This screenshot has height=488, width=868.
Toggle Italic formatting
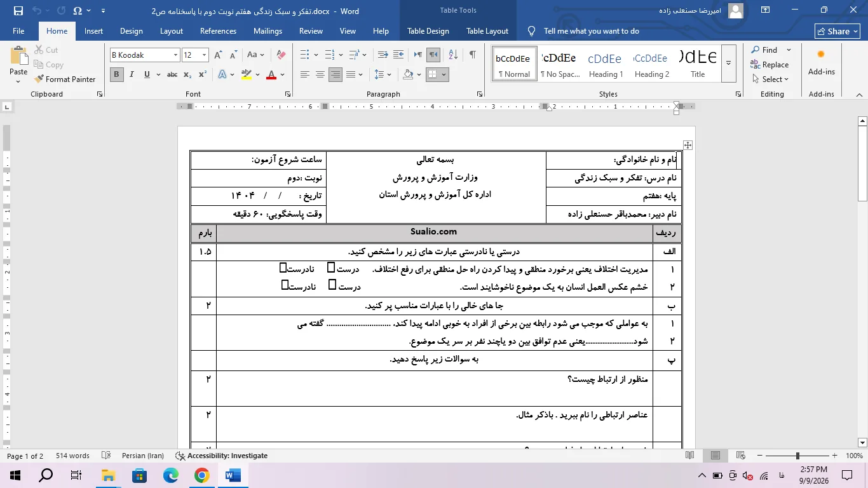pyautogui.click(x=132, y=74)
